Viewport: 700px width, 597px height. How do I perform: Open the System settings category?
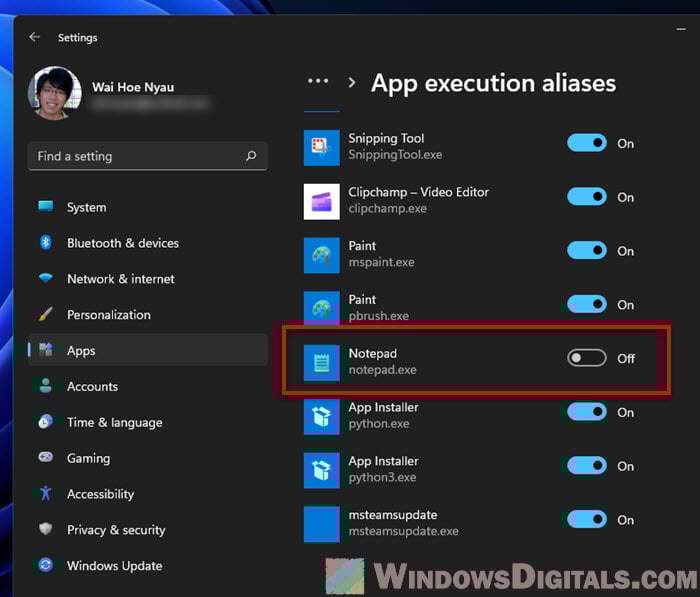point(147,207)
